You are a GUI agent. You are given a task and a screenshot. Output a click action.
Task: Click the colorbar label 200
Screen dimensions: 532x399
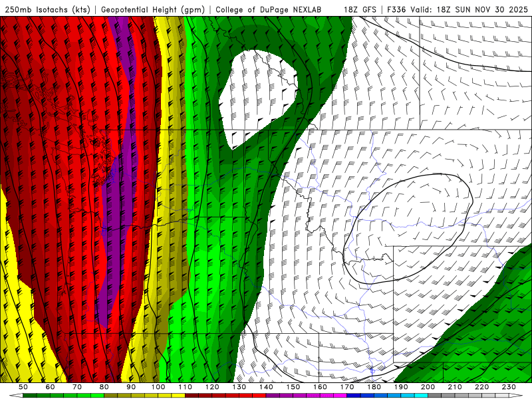click(428, 387)
